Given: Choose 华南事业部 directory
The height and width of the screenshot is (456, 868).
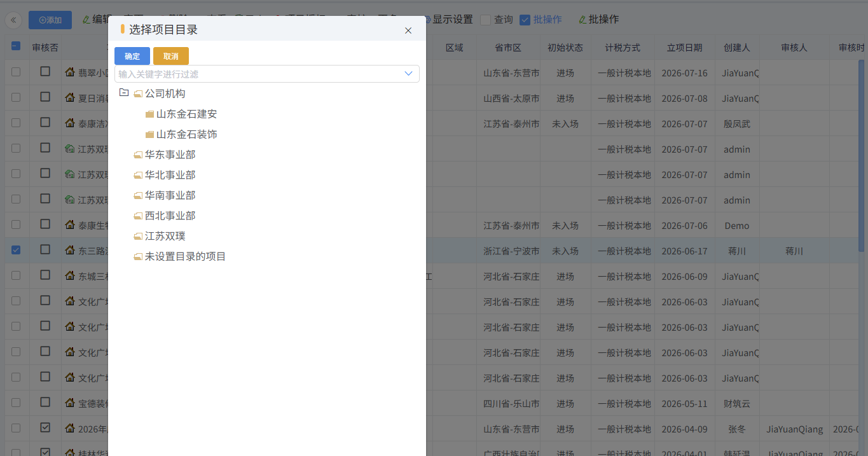Looking at the screenshot, I should 170,195.
